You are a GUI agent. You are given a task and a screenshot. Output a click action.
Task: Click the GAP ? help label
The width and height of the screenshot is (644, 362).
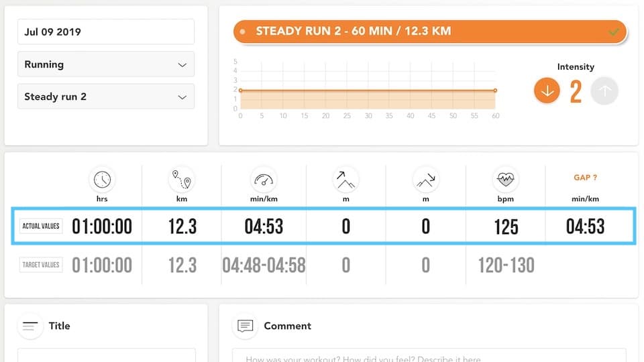(x=585, y=177)
